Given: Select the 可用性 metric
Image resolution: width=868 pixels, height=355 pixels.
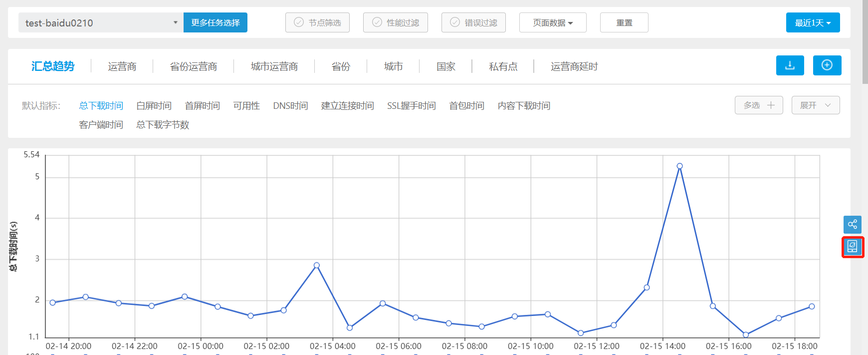Looking at the screenshot, I should [x=246, y=106].
